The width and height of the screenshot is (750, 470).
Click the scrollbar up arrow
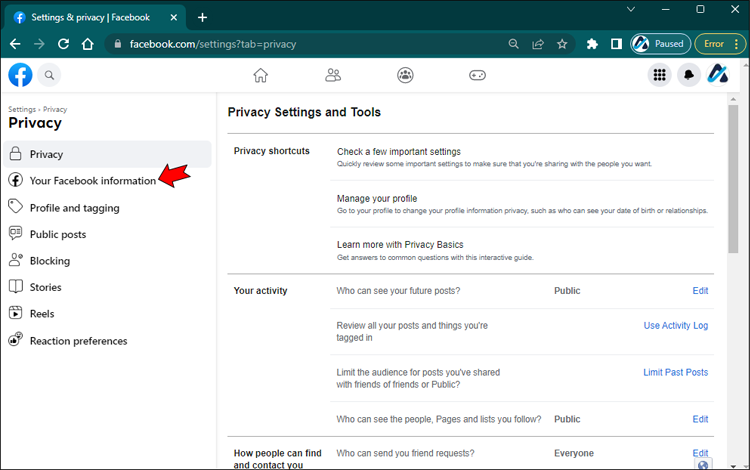coord(733,99)
